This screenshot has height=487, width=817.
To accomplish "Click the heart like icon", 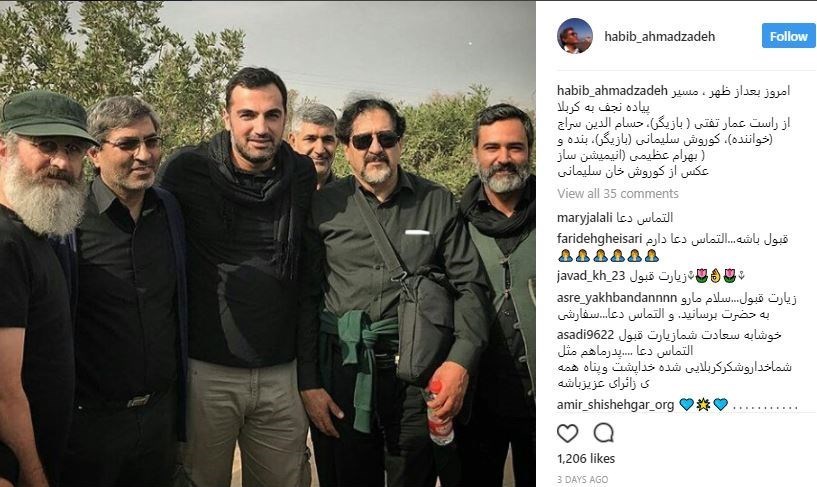I will coord(567,433).
